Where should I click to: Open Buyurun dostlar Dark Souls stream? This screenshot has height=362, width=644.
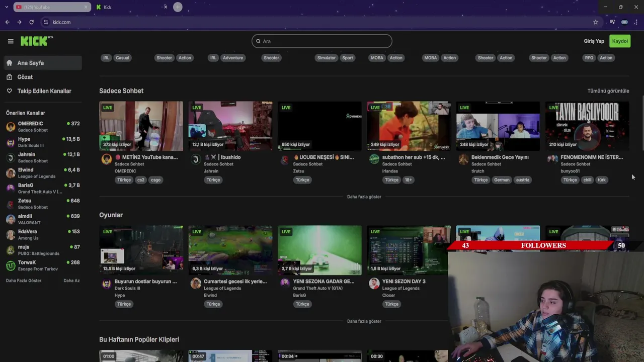coord(141,250)
